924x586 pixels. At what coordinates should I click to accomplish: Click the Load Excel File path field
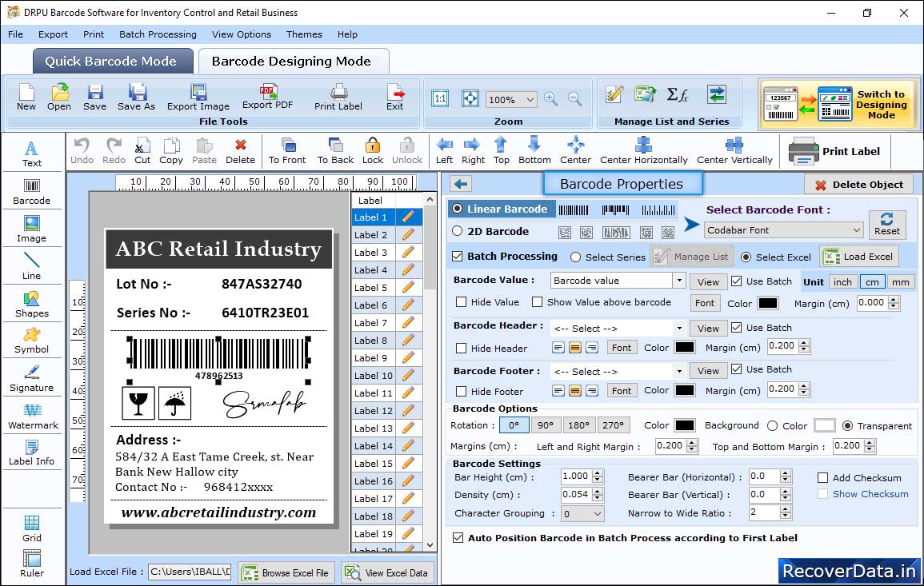point(190,572)
